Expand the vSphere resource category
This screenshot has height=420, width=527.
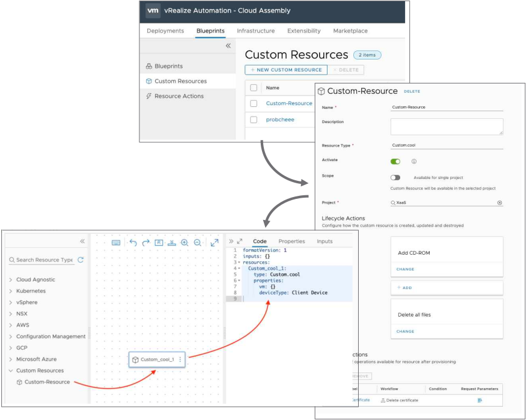click(x=11, y=302)
